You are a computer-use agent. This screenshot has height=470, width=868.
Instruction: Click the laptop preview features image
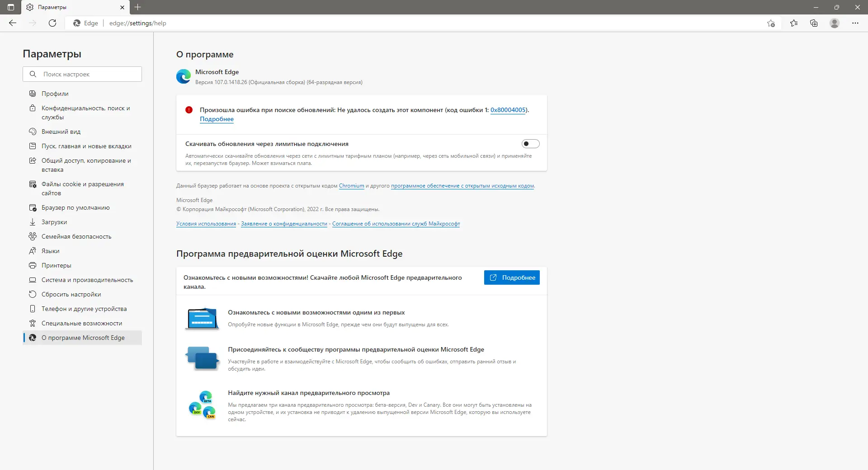pos(202,319)
